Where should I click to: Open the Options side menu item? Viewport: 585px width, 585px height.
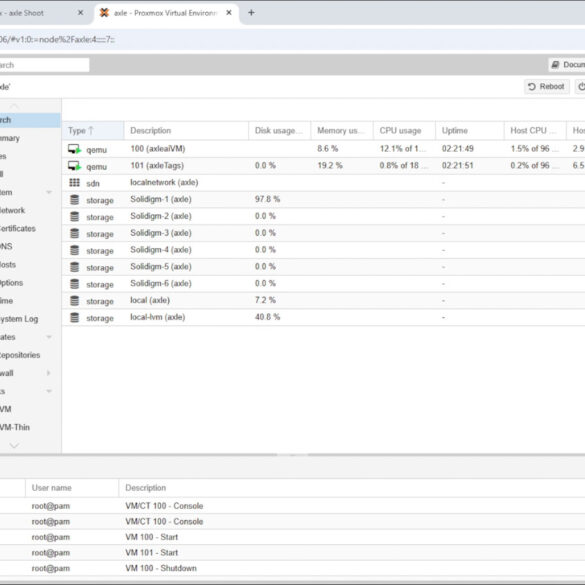30,282
